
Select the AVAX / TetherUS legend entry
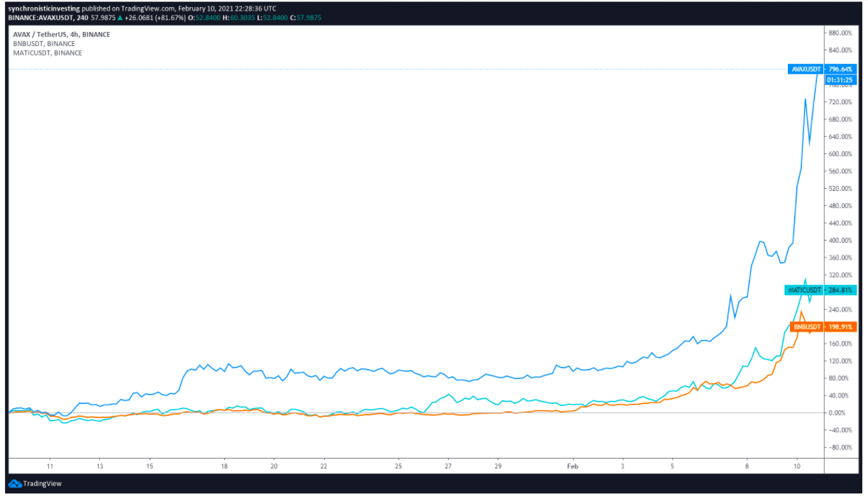[x=62, y=34]
